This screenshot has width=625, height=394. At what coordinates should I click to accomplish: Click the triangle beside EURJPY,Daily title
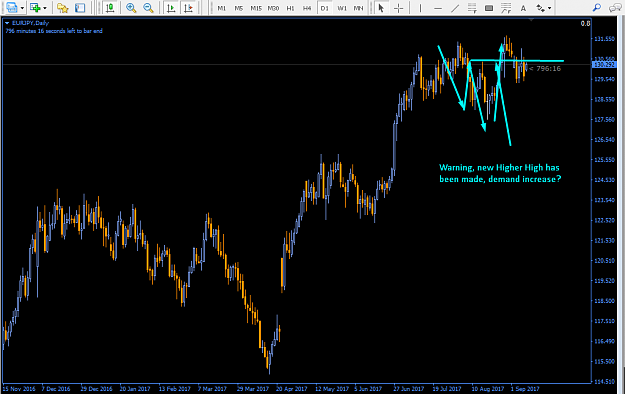pos(7,23)
